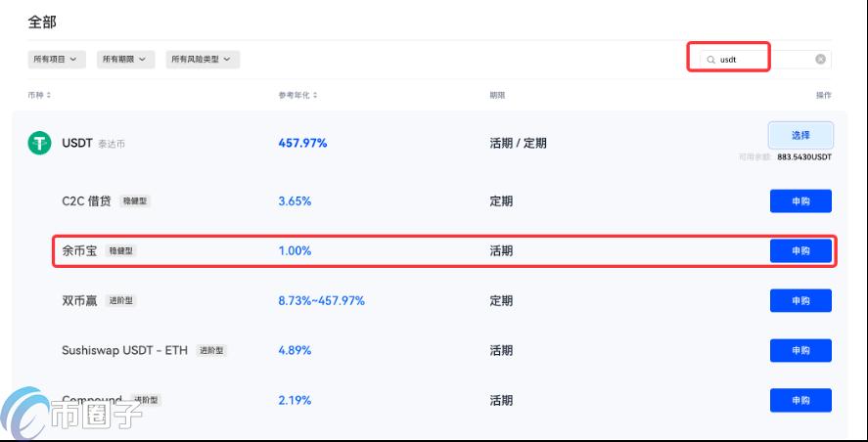The height and width of the screenshot is (442, 868).
Task: Click the green USDT Tether coin icon
Action: [x=39, y=143]
